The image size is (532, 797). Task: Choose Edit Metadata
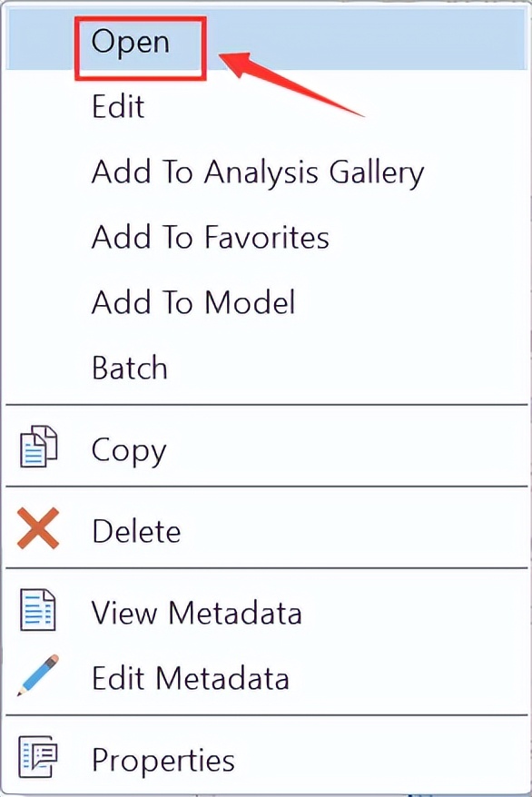191,677
